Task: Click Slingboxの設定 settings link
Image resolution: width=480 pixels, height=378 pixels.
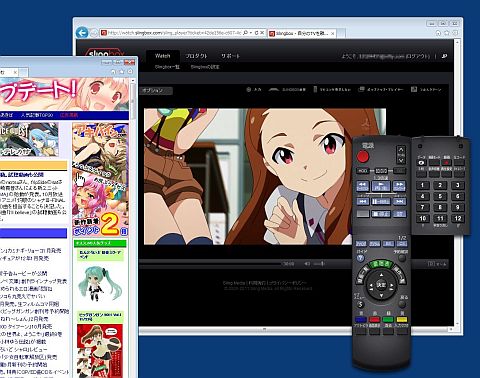Action: [x=205, y=67]
